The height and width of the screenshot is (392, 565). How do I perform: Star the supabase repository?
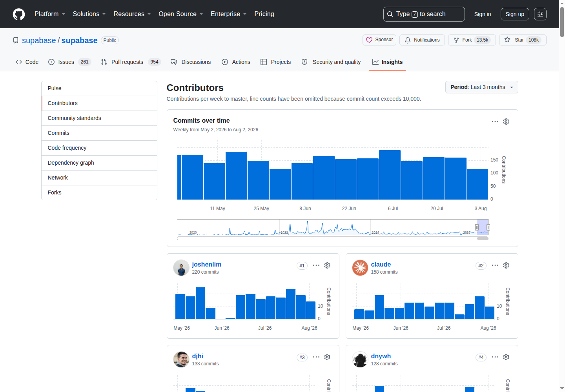(523, 40)
